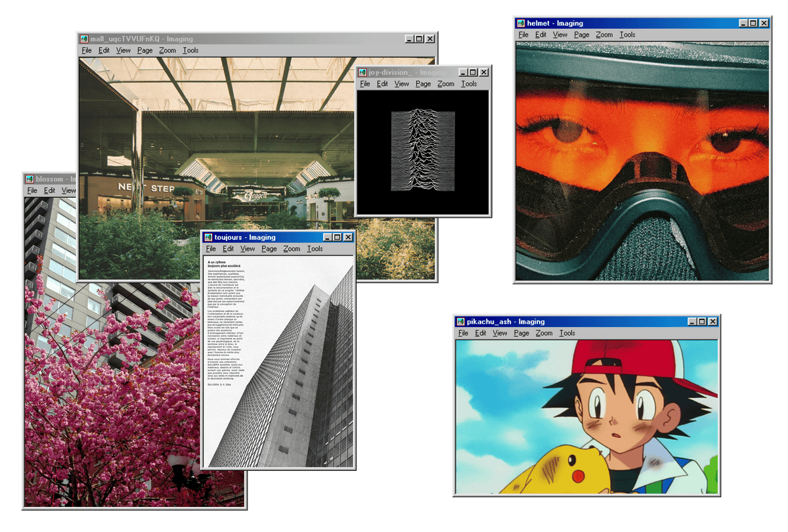Screen dimensions: 788x532
Task: Minimize the pikachu_ash Imaging window
Action: pyautogui.click(x=691, y=322)
